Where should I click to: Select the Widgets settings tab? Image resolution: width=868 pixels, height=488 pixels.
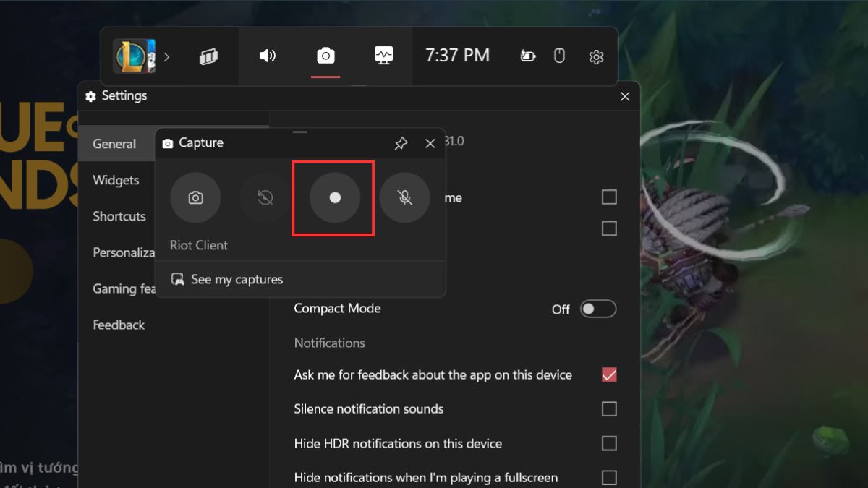[116, 180]
